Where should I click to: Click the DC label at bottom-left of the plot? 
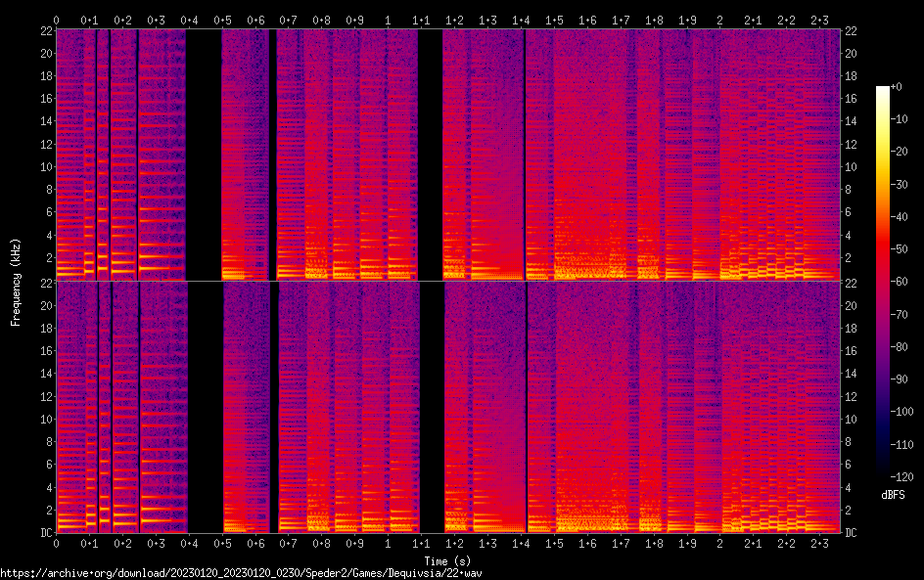tap(43, 533)
